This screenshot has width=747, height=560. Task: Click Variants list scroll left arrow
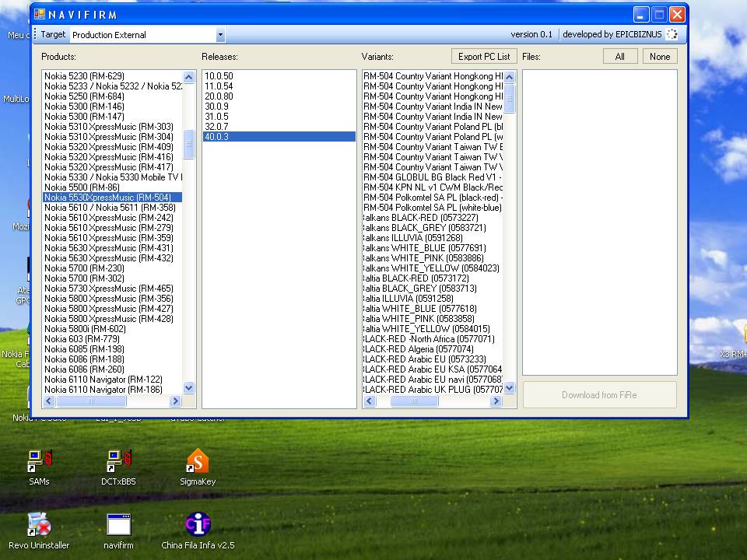(x=370, y=401)
